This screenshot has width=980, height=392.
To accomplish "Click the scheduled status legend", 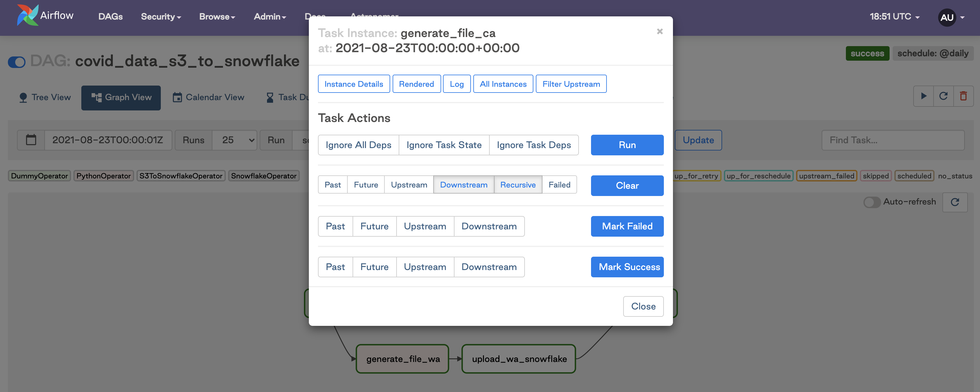I will [914, 176].
